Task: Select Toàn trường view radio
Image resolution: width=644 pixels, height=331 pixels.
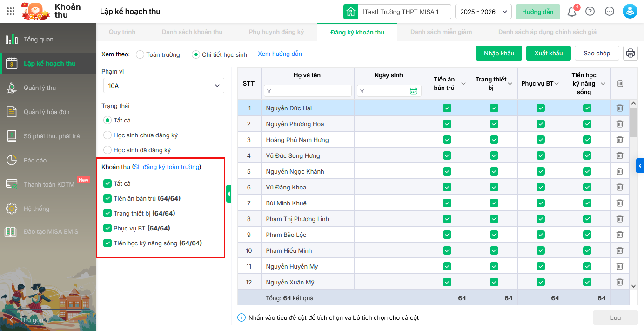Action: coord(140,54)
